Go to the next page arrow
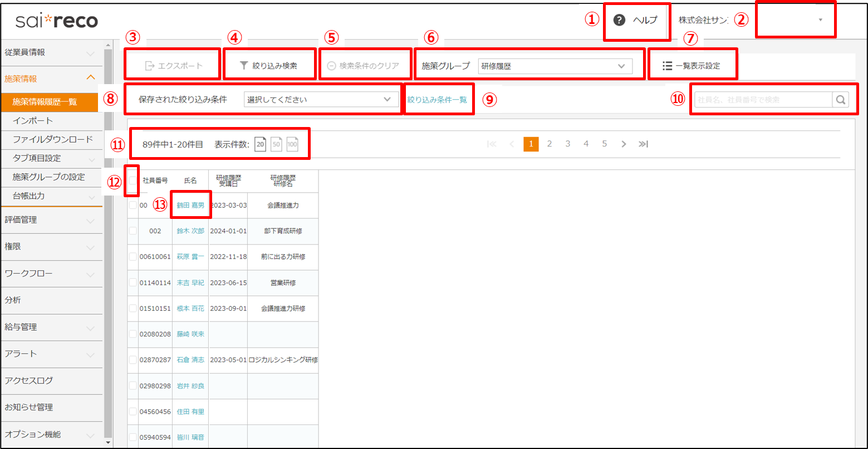868x449 pixels. [x=624, y=144]
